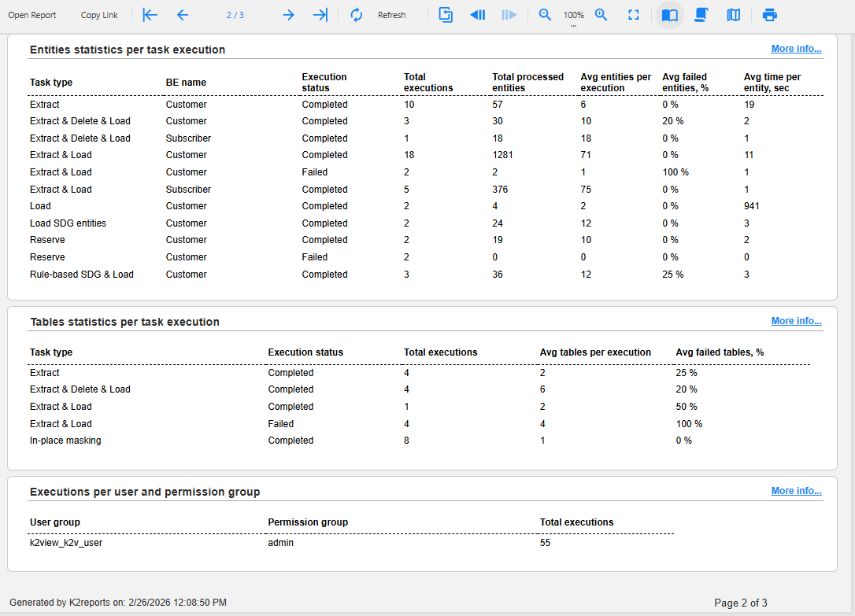Zoom out of the report

[545, 15]
